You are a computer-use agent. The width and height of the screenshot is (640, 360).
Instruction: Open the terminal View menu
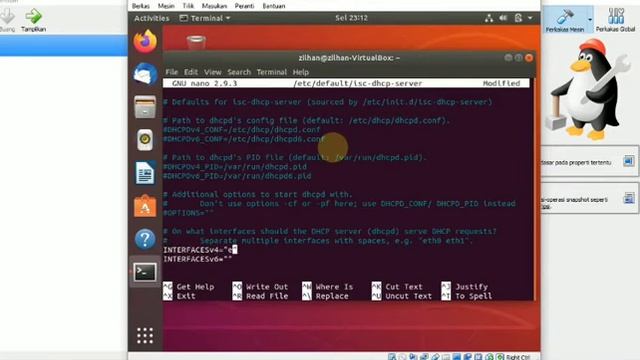tap(213, 72)
